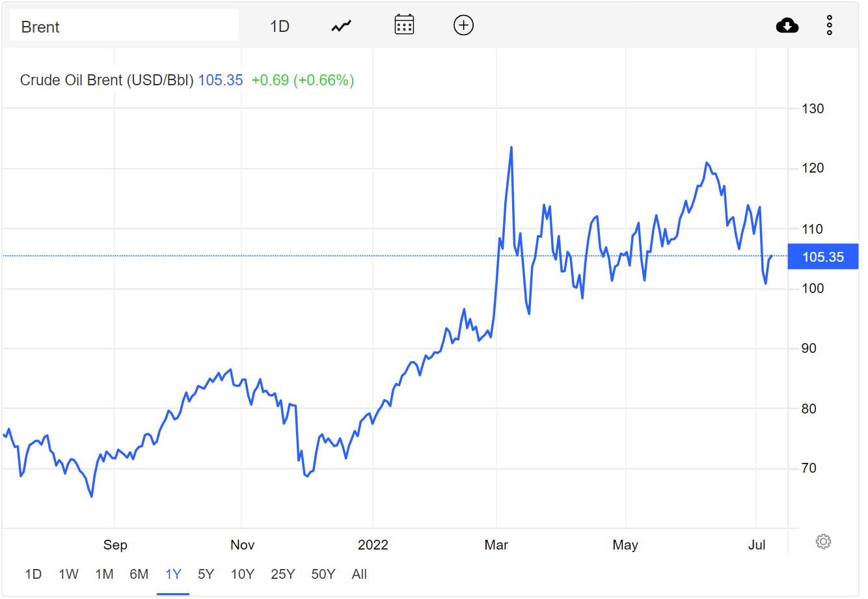Open the three-dot more options menu
This screenshot has width=868, height=599.
pyautogui.click(x=830, y=25)
